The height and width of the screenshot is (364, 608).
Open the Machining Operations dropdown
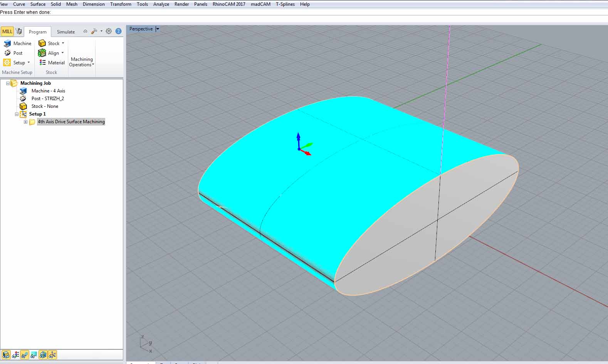pyautogui.click(x=82, y=62)
